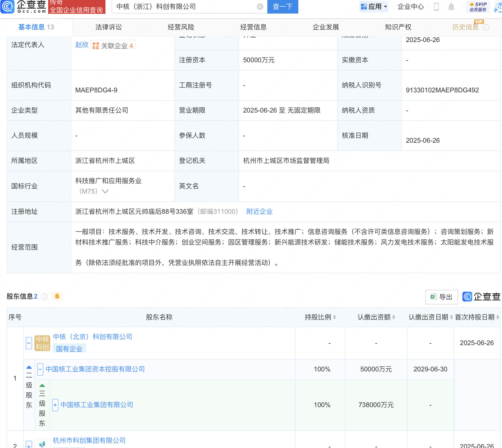This screenshot has width=502, height=448.
Task: Open 杭州市科创集团 logo thumbnail
Action: [42, 444]
